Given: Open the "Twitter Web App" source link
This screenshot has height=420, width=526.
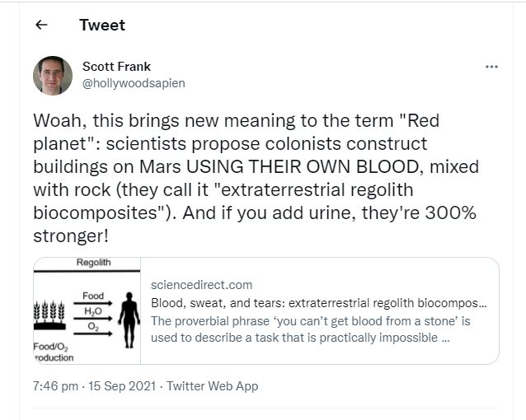Looking at the screenshot, I should click(x=212, y=385).
